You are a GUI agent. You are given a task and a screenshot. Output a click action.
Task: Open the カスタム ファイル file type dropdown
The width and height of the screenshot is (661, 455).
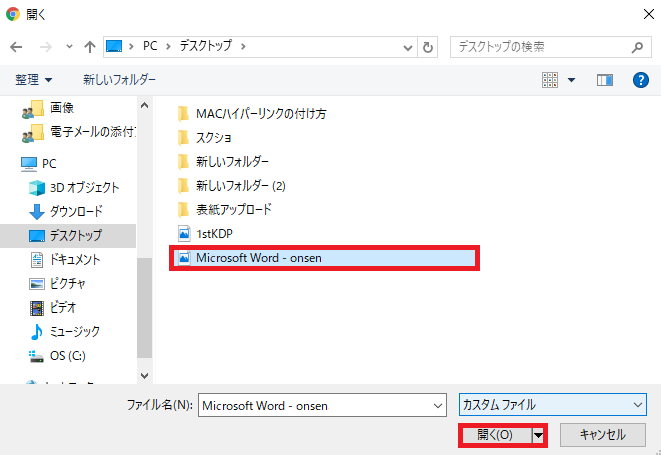tap(553, 405)
